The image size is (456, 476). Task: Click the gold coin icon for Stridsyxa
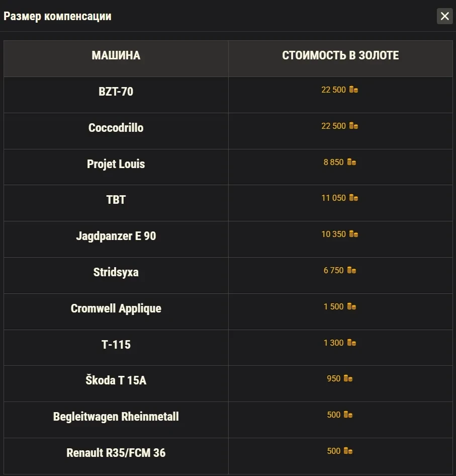[x=351, y=271]
